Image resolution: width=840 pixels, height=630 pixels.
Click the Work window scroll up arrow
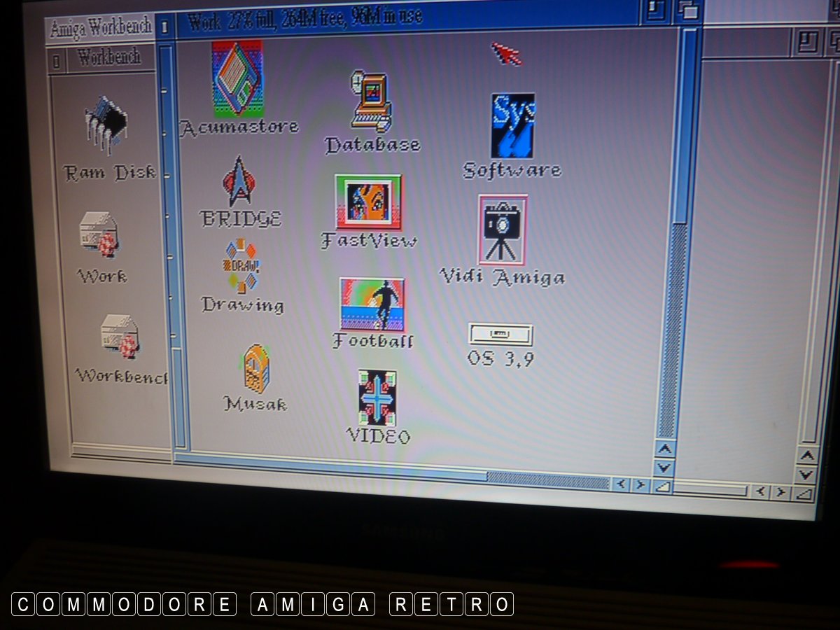click(x=664, y=449)
